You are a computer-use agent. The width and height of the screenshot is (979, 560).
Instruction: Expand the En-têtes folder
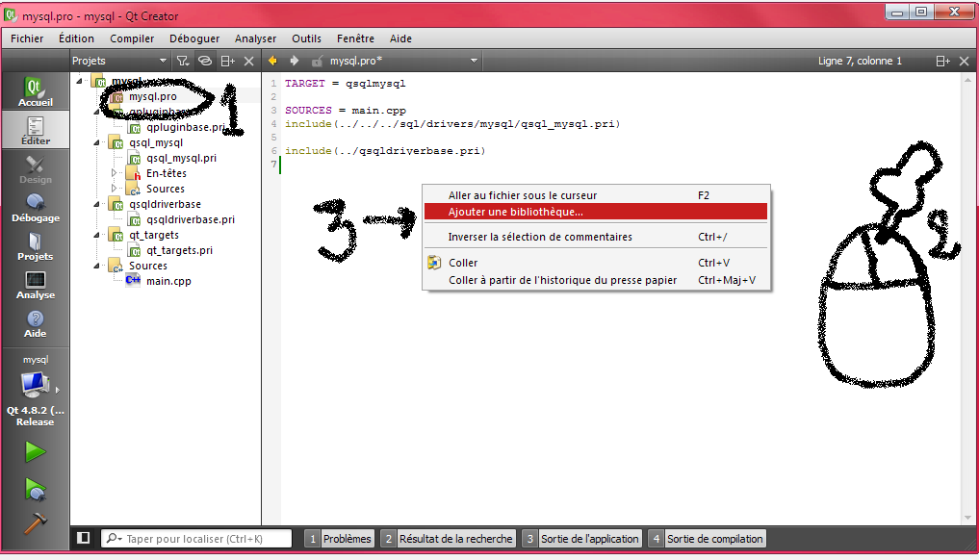coord(114,173)
